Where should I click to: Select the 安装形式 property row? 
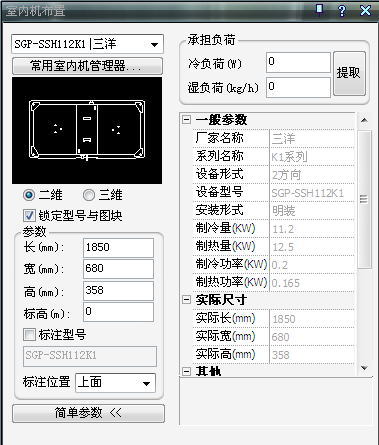point(273,210)
